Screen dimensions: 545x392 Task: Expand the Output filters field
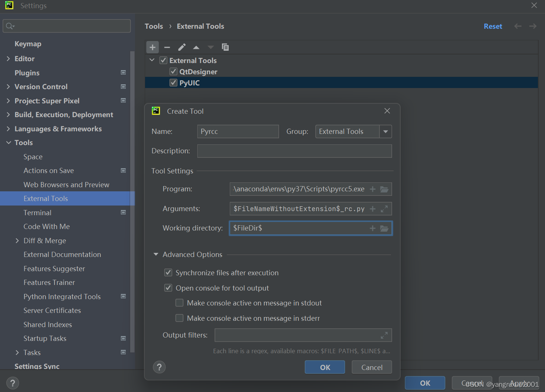384,335
